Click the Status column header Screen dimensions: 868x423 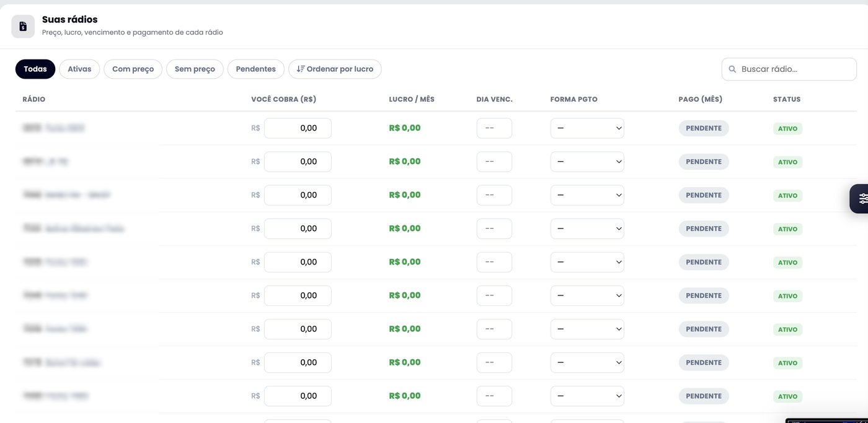[x=787, y=99]
